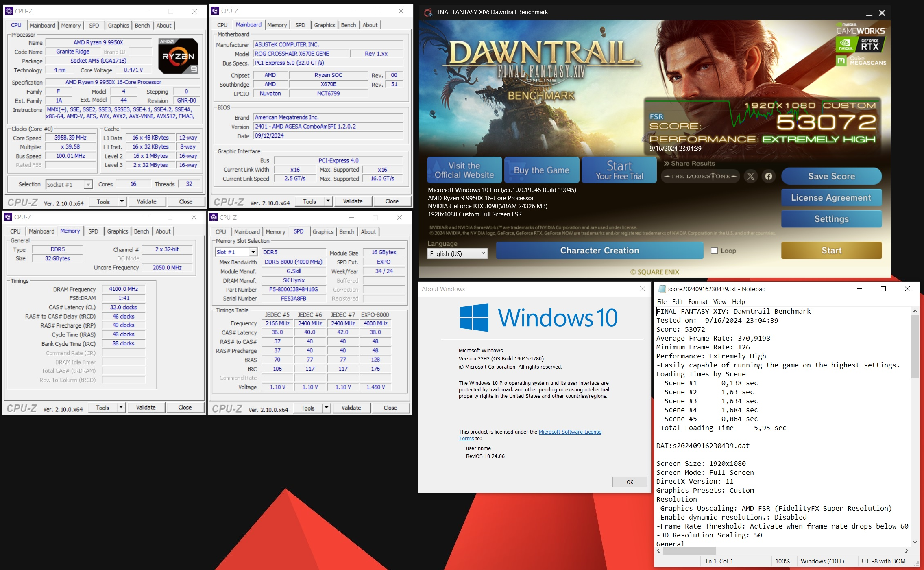924x570 pixels.
Task: Open The Lodestone share button
Action: coord(700,176)
